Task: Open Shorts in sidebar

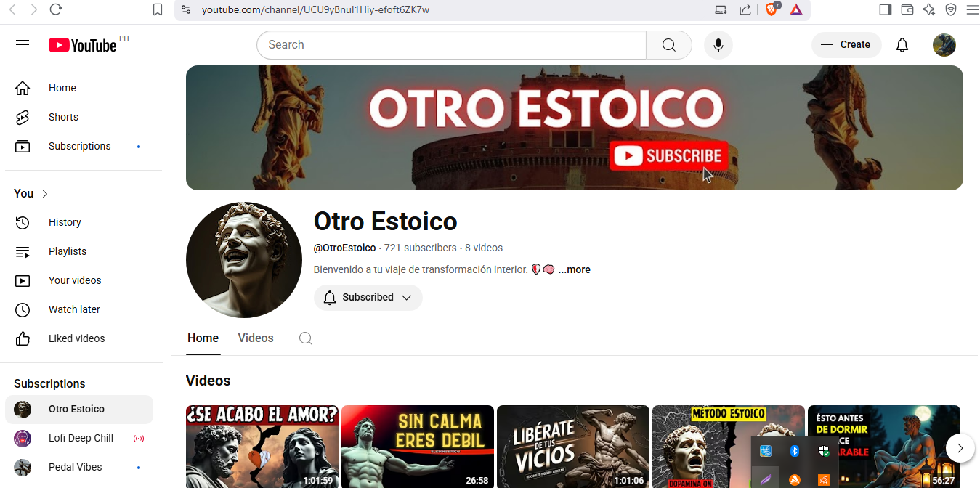Action: pyautogui.click(x=79, y=117)
